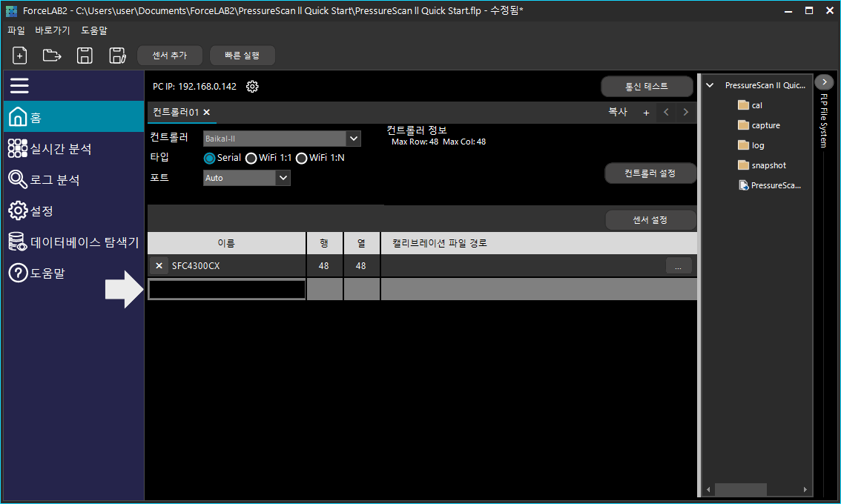Click the save toolbar icon
This screenshot has width=841, height=504.
pyautogui.click(x=85, y=56)
